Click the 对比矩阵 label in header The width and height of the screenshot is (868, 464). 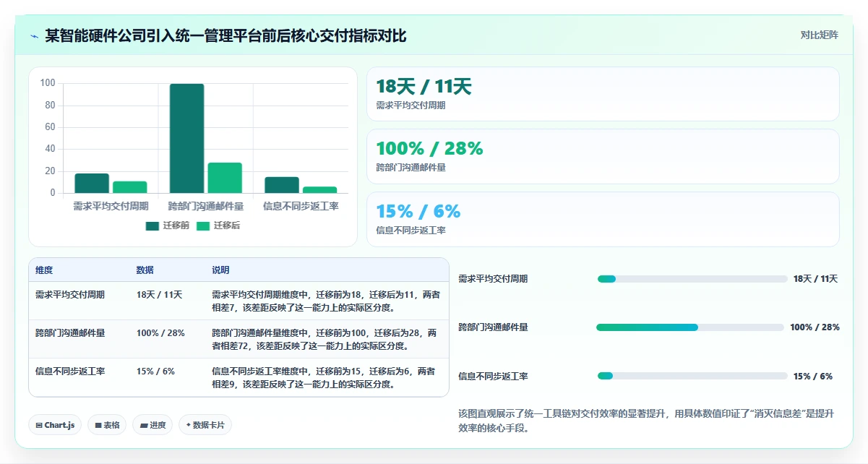[819, 35]
